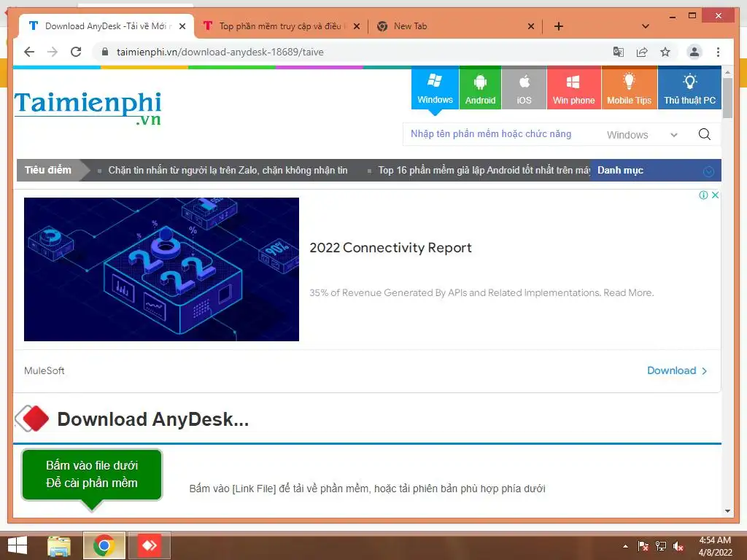The width and height of the screenshot is (747, 560).
Task: Open Chrome three-dot menu
Action: click(718, 52)
